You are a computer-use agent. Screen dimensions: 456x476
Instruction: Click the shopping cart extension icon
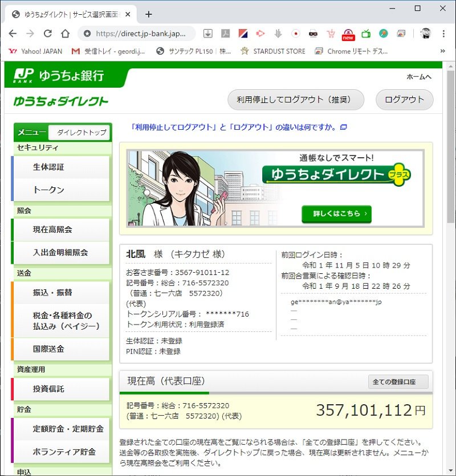pos(331,34)
